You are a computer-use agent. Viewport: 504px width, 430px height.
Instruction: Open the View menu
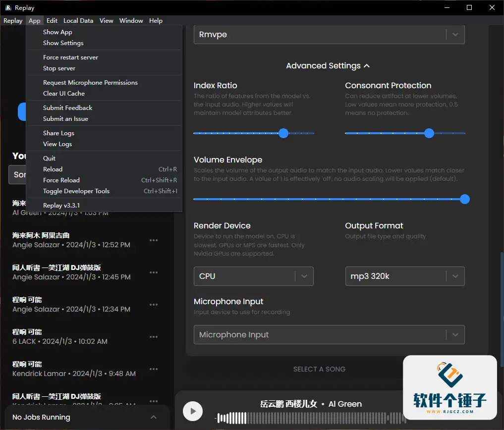coord(106,21)
